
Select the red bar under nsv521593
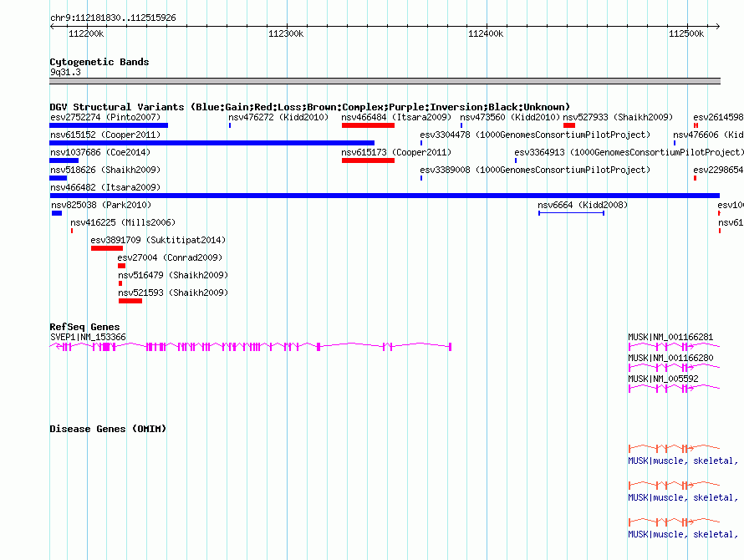[130, 301]
